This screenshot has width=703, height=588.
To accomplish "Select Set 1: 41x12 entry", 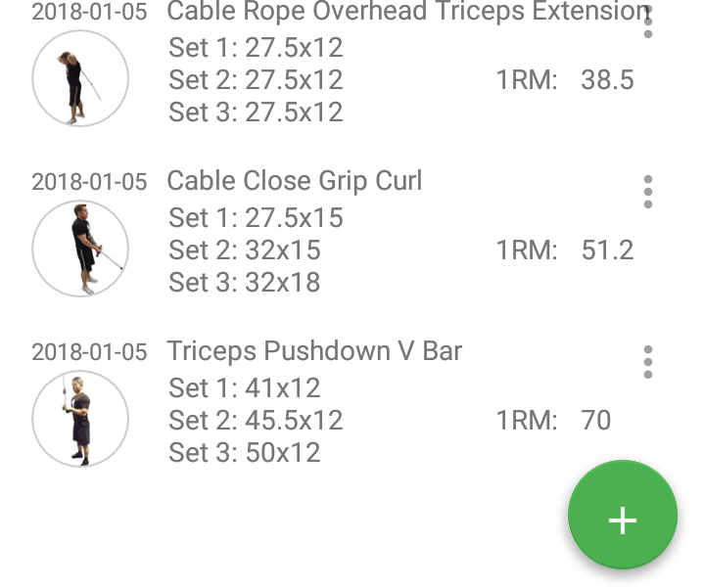I will pyautogui.click(x=245, y=387).
